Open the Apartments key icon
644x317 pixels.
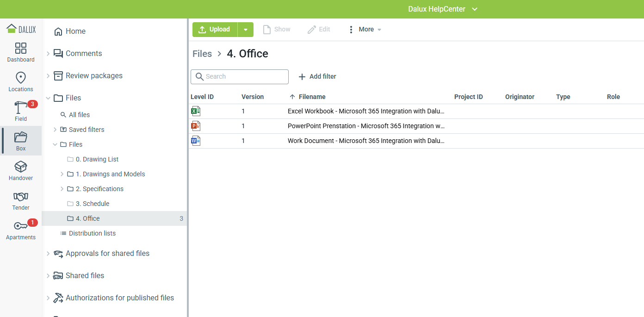coord(21,226)
